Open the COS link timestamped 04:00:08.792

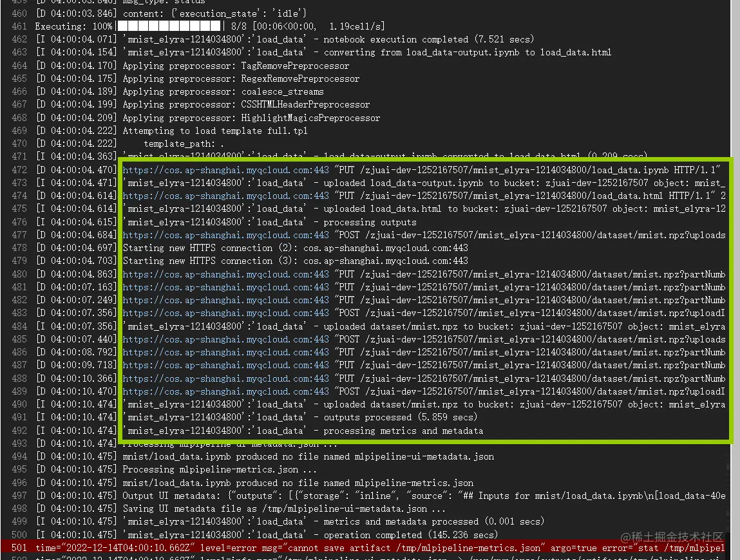(x=225, y=352)
